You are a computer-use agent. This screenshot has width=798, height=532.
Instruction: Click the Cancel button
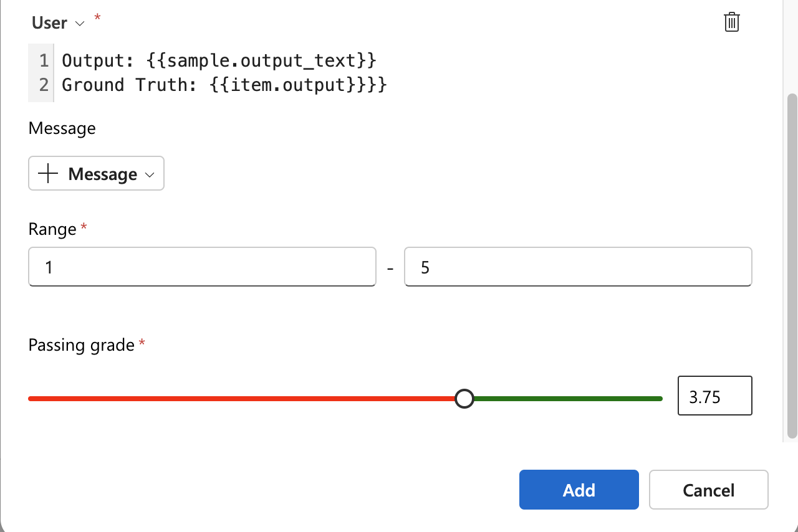coord(709,490)
